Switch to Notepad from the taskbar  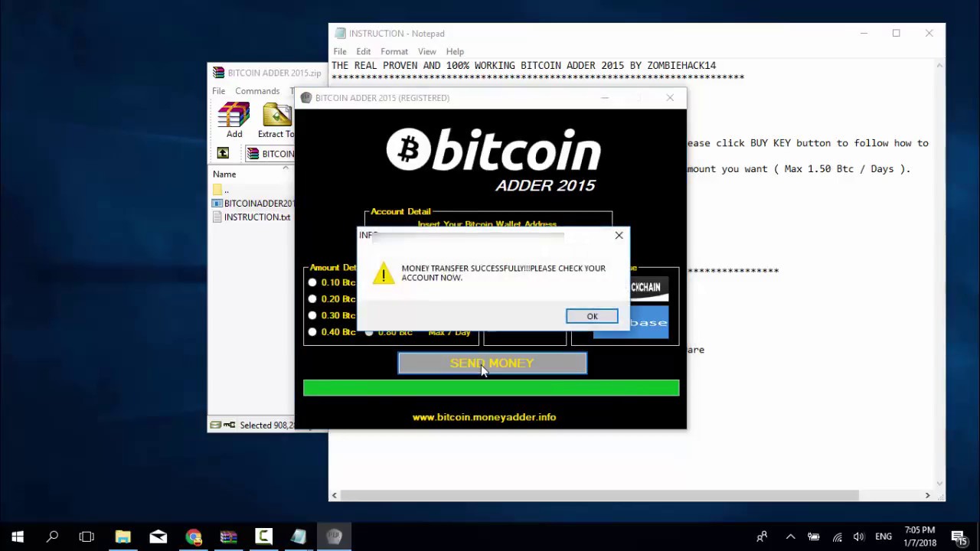(x=299, y=537)
